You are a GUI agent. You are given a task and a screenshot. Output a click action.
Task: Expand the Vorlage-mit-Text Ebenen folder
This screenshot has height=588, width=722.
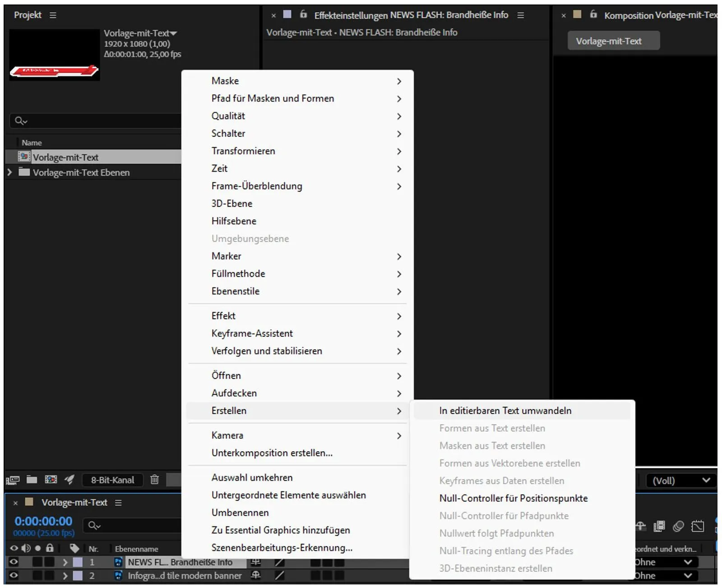point(9,172)
